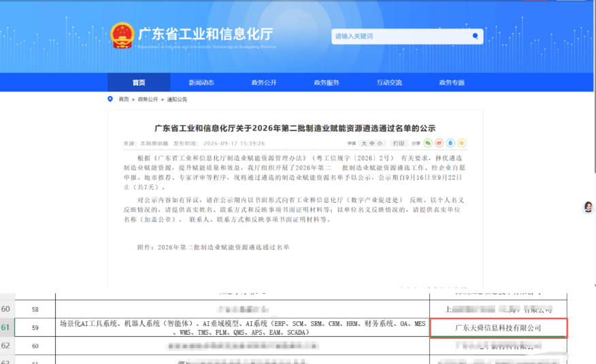Click the breadcrumb location pin icon
This screenshot has width=596, height=364.
[x=110, y=99]
